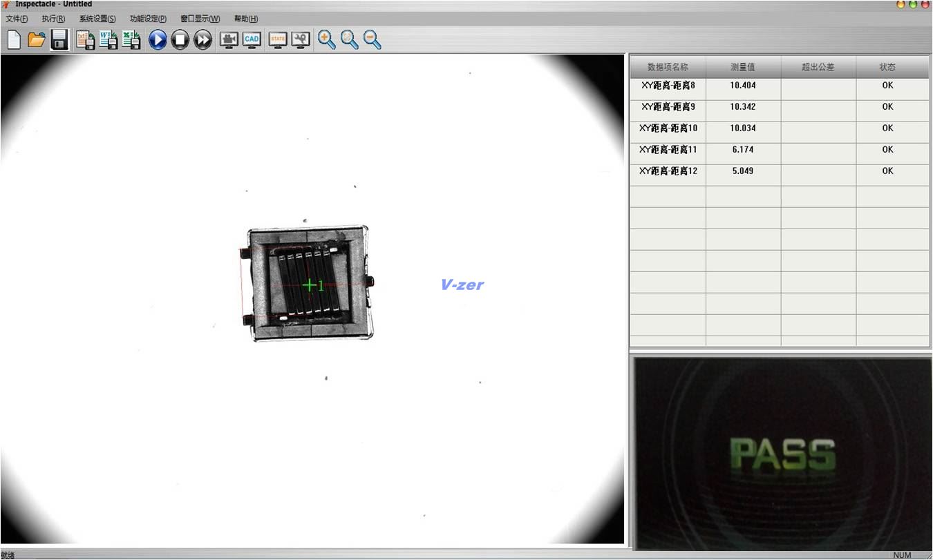Viewport: 933px width, 560px height.
Task: Run continuously with the fast-forward button
Action: (x=202, y=40)
